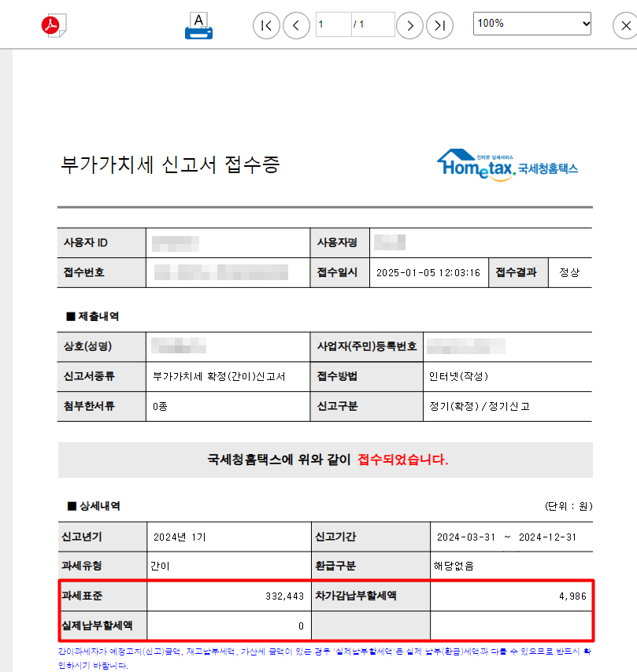This screenshot has height=672, width=637.
Task: Click the 차가감납부할세액 value 4,986
Action: point(573,597)
